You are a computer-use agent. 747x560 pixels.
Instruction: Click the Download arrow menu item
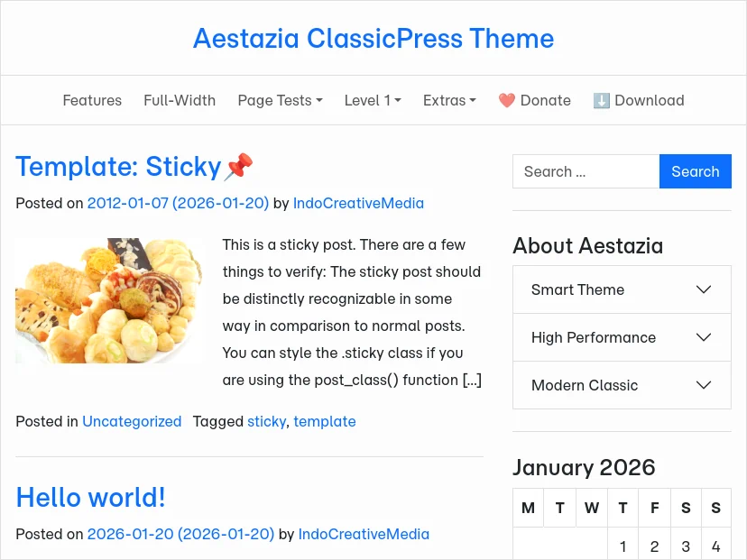click(639, 100)
